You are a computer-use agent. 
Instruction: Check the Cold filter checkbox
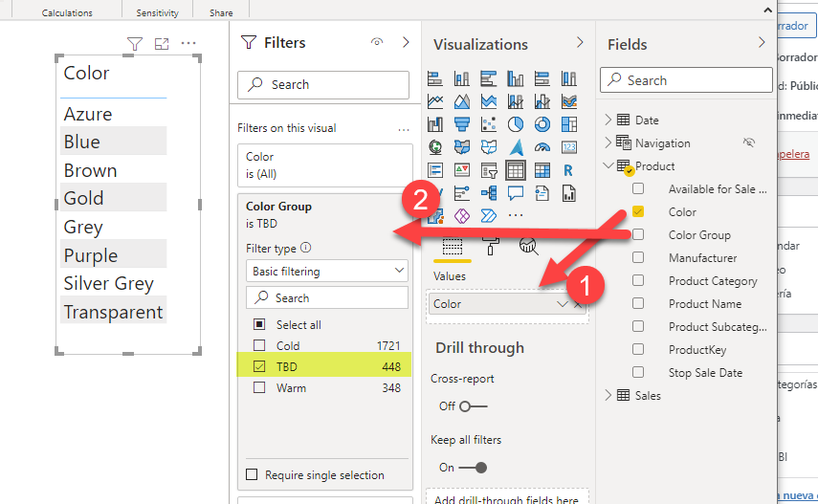pos(258,345)
